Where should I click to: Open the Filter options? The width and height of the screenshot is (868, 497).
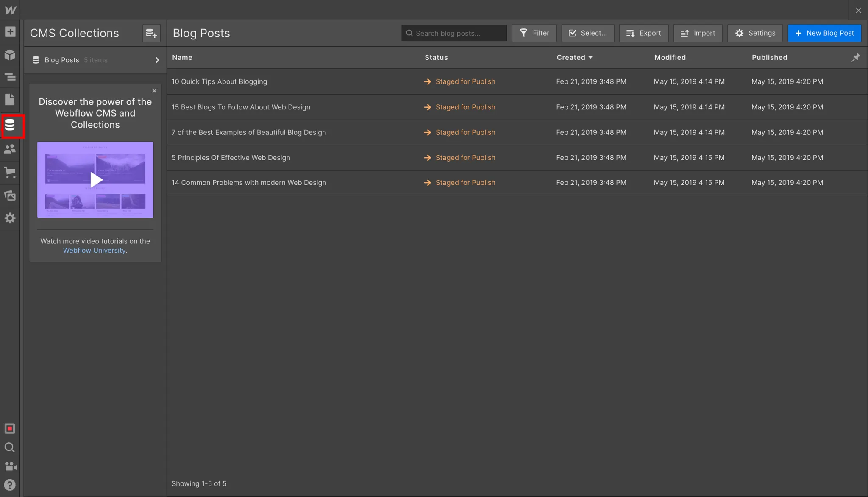click(534, 33)
